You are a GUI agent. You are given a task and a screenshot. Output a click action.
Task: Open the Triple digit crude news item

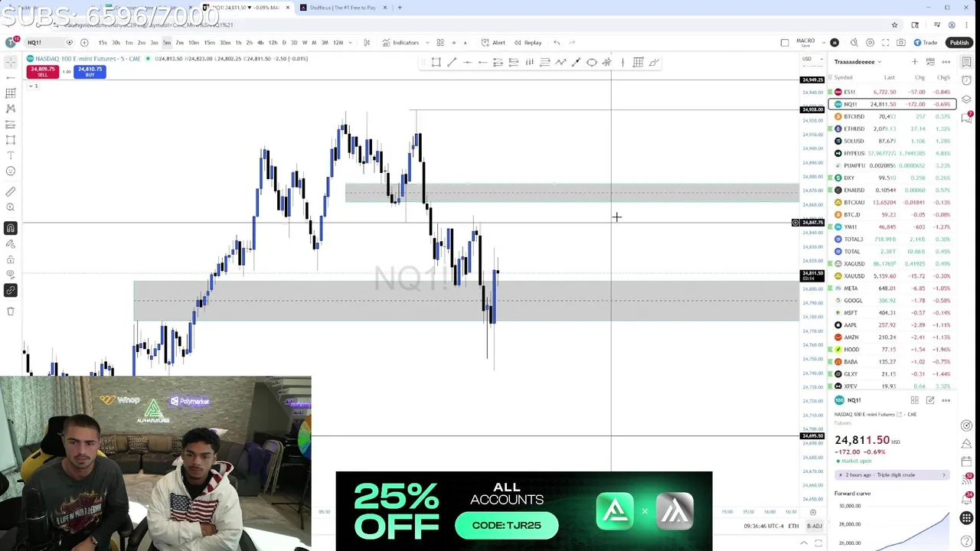pyautogui.click(x=891, y=475)
